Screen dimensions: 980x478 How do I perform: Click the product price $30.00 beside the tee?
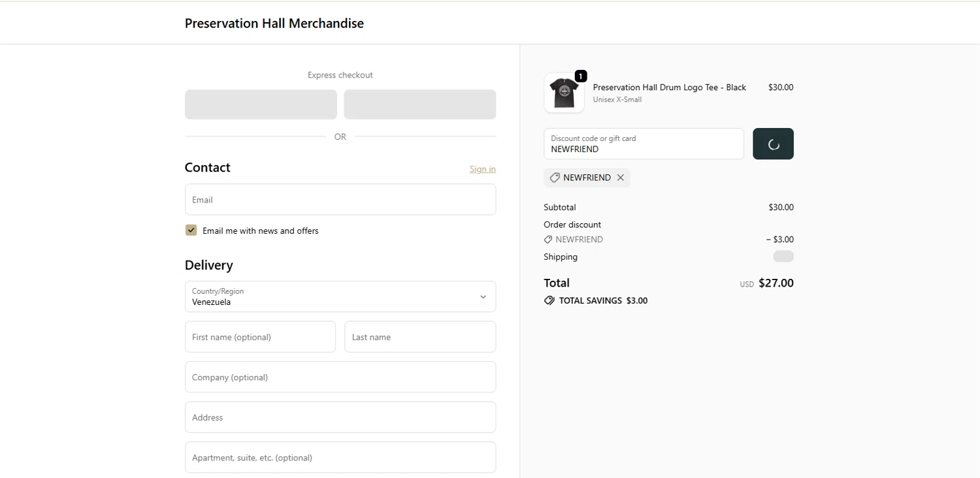pyautogui.click(x=781, y=88)
